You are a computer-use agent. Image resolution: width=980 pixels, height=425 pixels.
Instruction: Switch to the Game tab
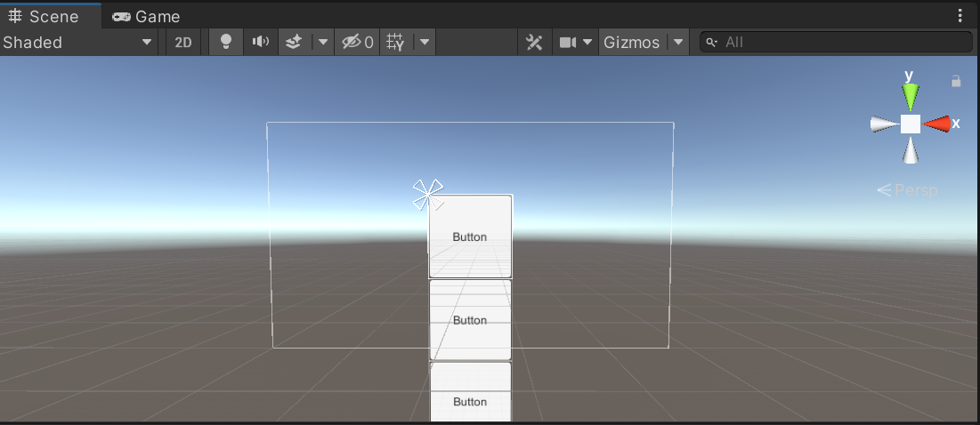(146, 16)
